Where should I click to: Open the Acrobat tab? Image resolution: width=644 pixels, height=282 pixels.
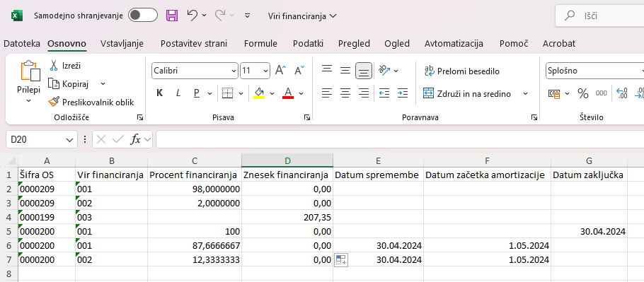coord(559,43)
